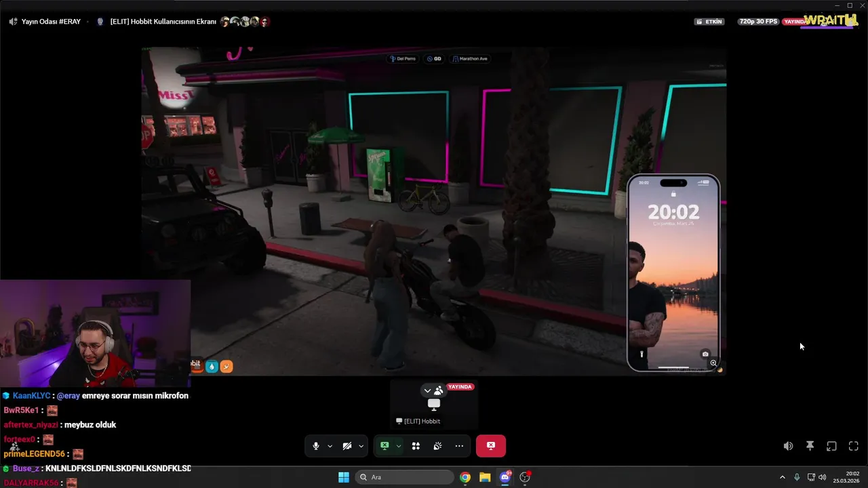Select the [ELIT] Hobbit stream tile

[434, 405]
